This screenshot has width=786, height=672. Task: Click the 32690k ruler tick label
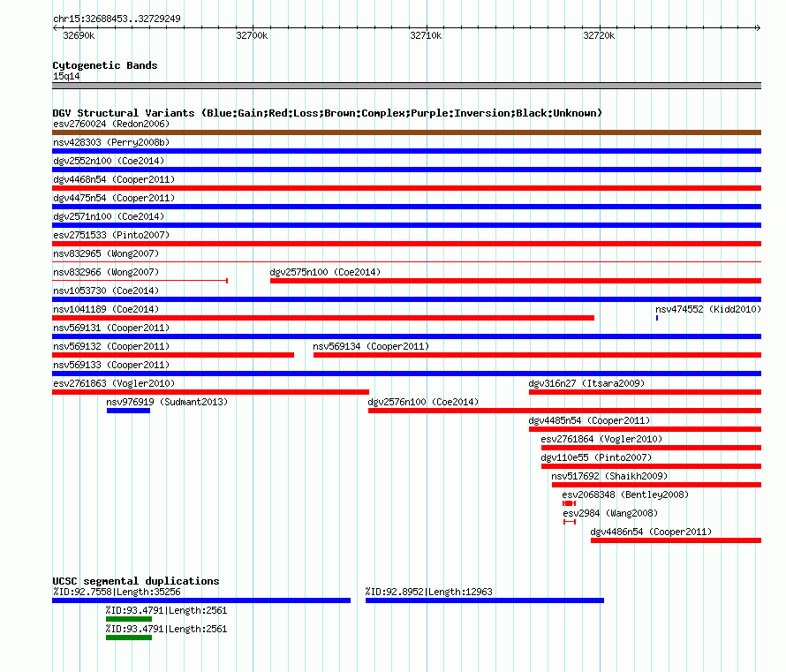[x=79, y=35]
